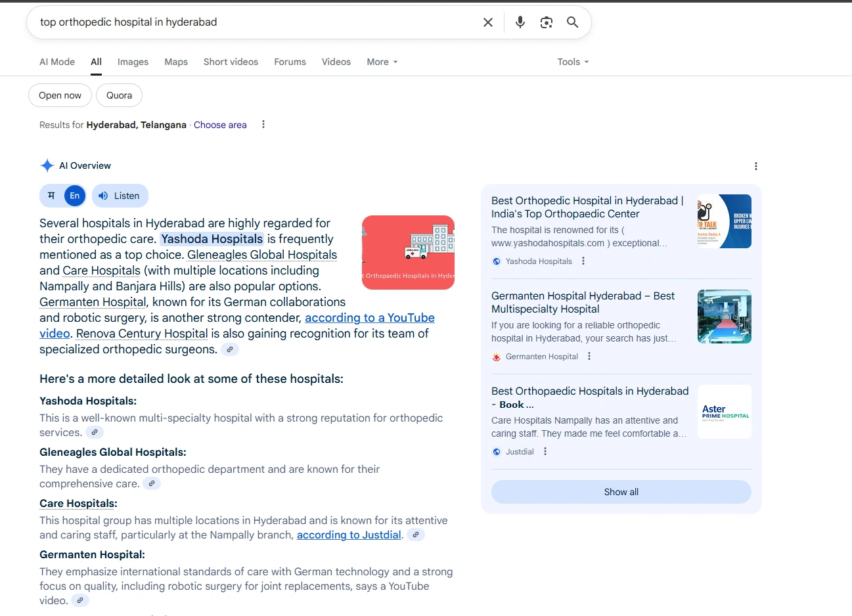The height and width of the screenshot is (616, 852).
Task: Clear the search box with X icon
Action: tap(488, 22)
